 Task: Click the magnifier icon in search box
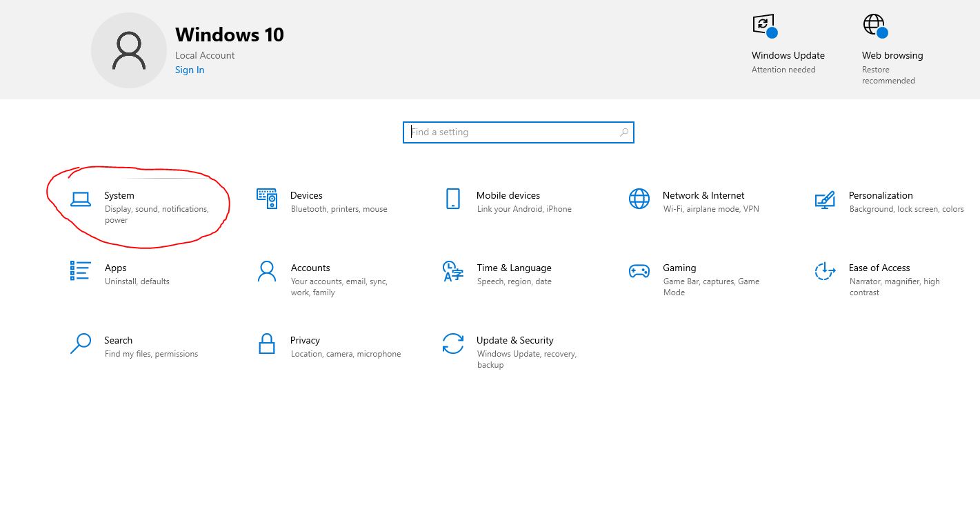(624, 132)
